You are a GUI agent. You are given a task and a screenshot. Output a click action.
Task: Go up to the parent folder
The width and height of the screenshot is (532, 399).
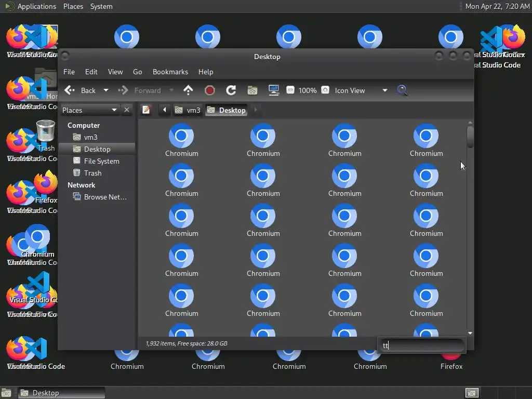click(x=188, y=90)
